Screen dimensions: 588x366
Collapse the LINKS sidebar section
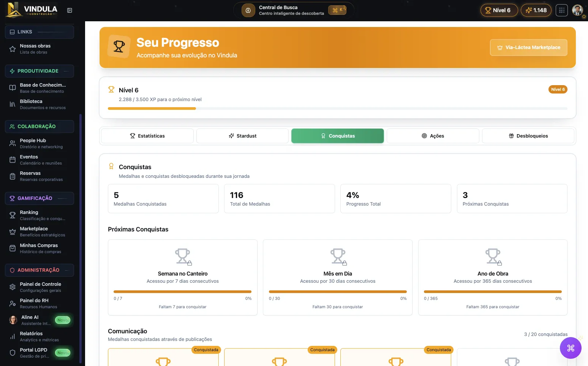(39, 32)
